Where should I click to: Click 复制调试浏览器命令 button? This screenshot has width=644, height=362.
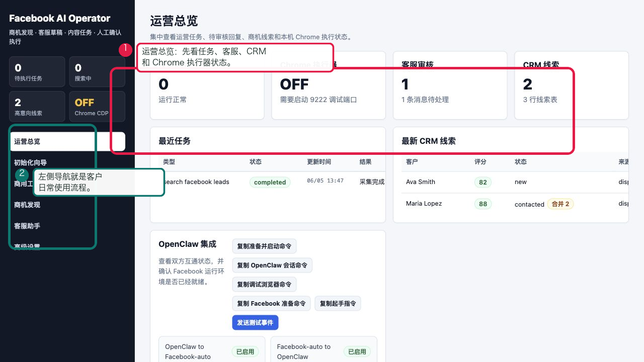tap(264, 285)
